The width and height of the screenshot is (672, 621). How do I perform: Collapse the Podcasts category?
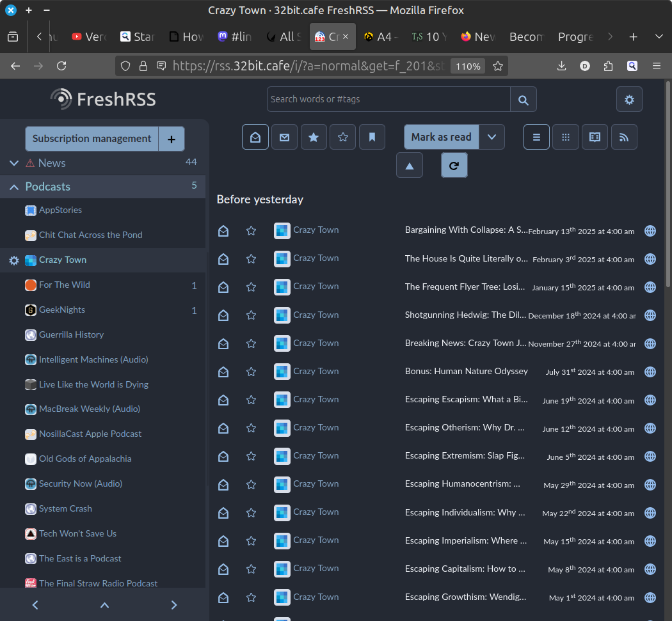[14, 186]
